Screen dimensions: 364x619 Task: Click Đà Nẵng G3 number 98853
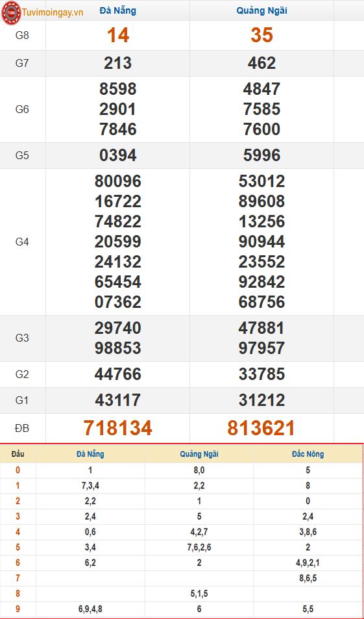point(117,348)
